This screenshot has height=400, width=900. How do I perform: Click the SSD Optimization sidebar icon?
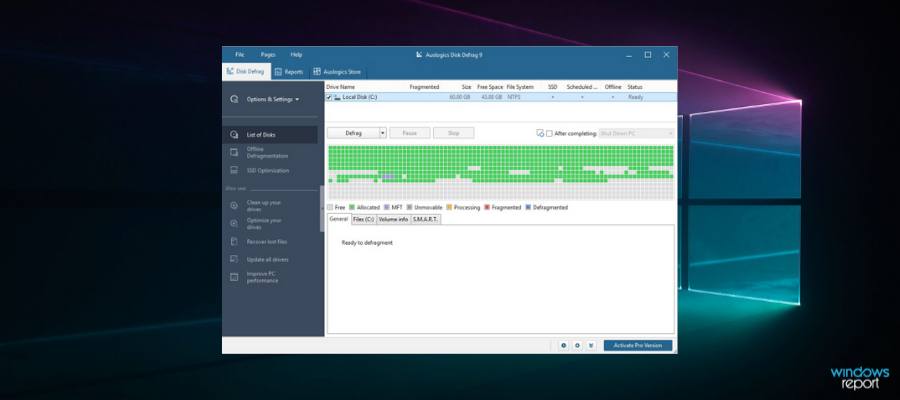[234, 170]
